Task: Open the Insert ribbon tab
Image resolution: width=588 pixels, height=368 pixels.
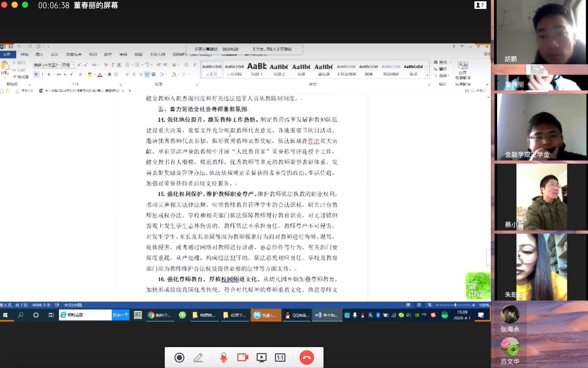Action: coord(39,54)
